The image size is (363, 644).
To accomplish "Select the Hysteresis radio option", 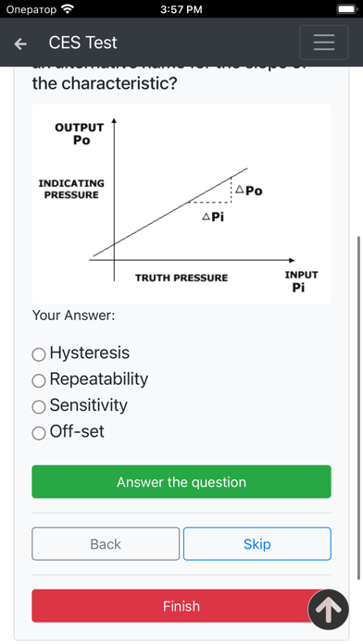I will click(x=39, y=354).
